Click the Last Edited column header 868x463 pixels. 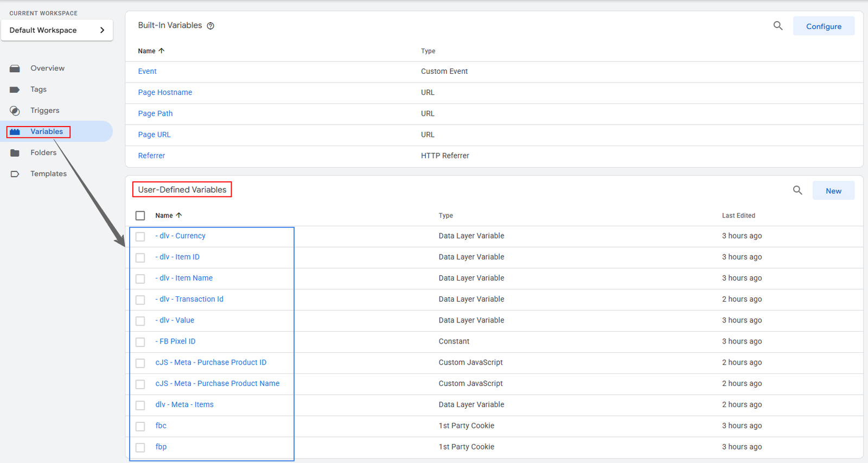click(738, 215)
